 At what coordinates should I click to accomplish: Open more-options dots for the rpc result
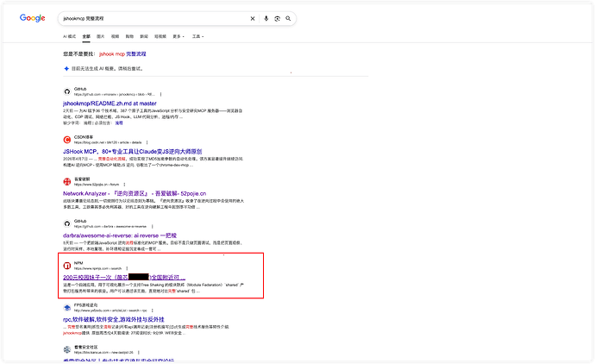tap(153, 311)
